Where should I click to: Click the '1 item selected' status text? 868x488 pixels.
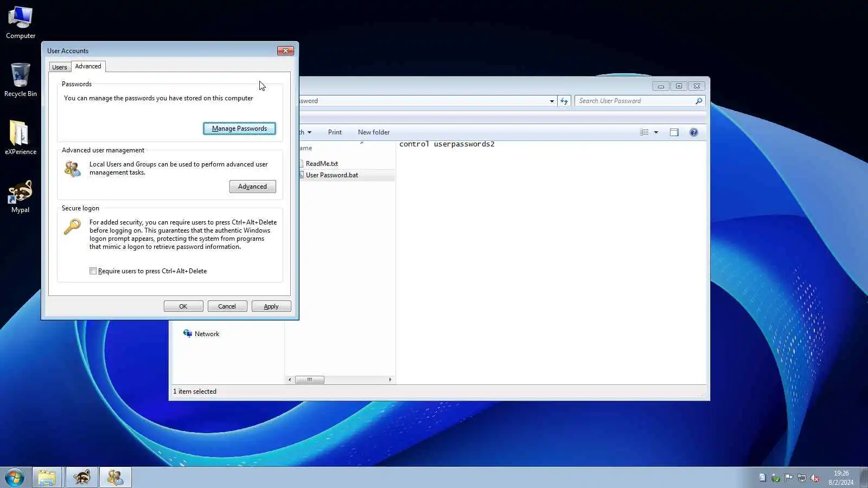tap(195, 391)
